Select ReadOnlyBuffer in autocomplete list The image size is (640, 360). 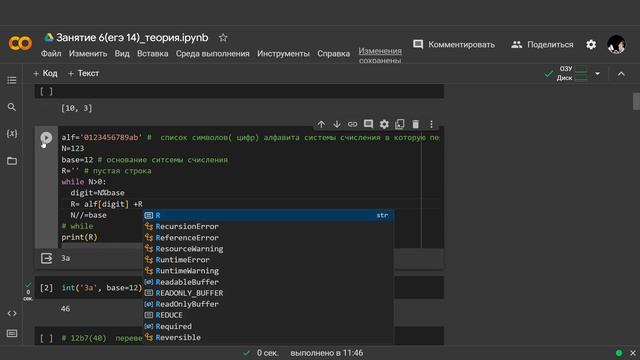(269, 304)
